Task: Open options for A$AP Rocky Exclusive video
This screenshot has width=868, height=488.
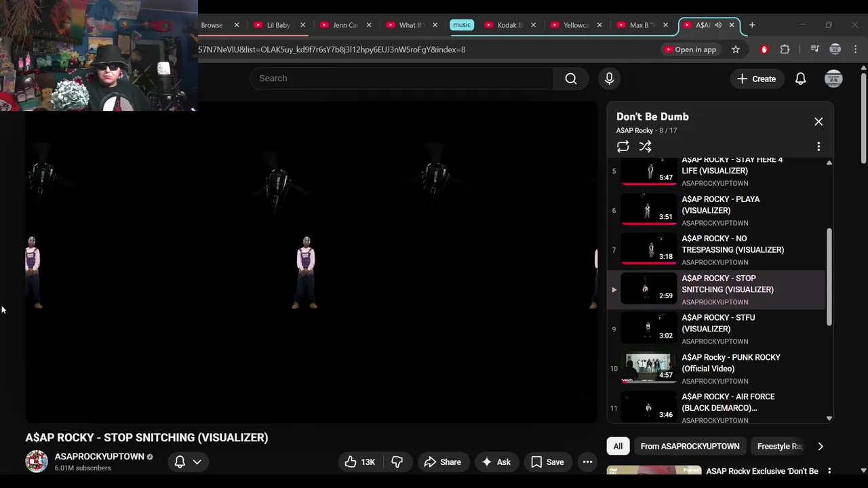Action: pos(829,471)
